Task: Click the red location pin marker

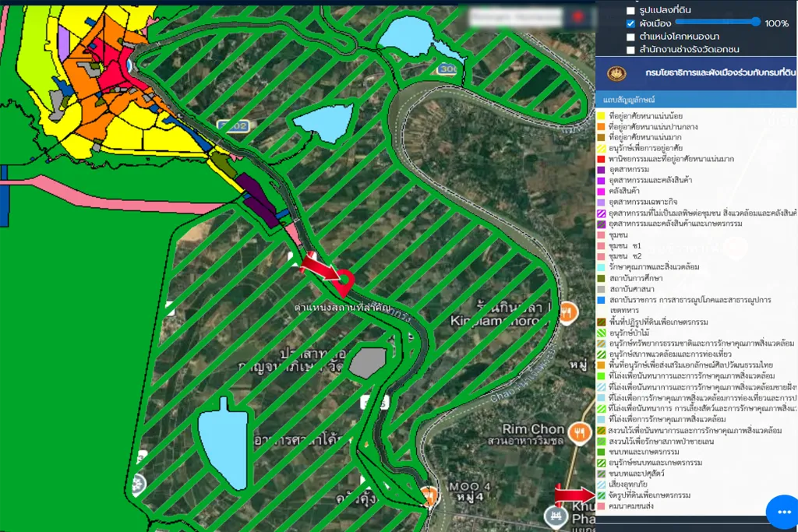Action: [346, 281]
